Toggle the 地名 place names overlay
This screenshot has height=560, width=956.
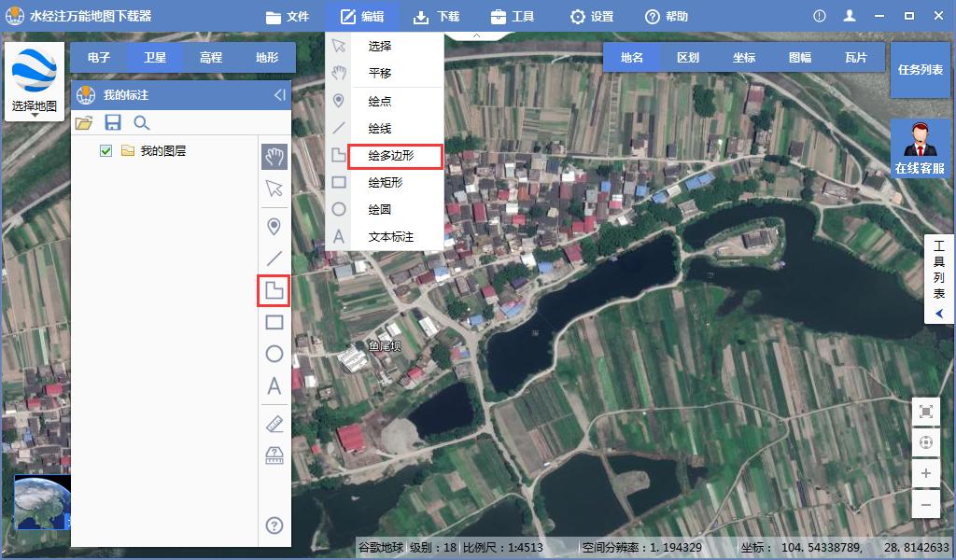coord(632,57)
